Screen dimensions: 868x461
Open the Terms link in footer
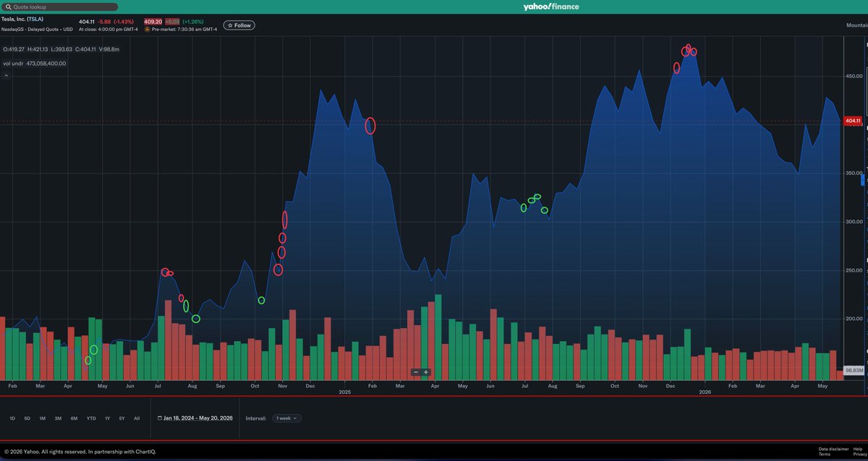(825, 454)
